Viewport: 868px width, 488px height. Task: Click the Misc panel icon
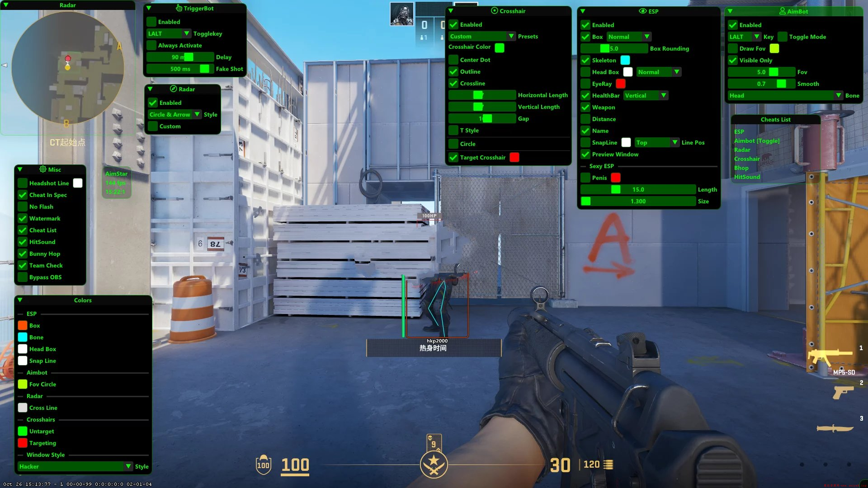coord(42,169)
